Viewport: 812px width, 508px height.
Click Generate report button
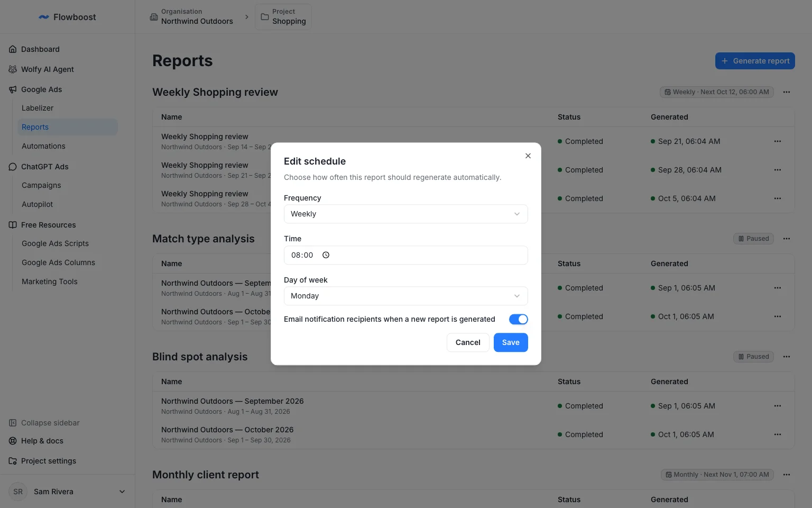pos(755,61)
